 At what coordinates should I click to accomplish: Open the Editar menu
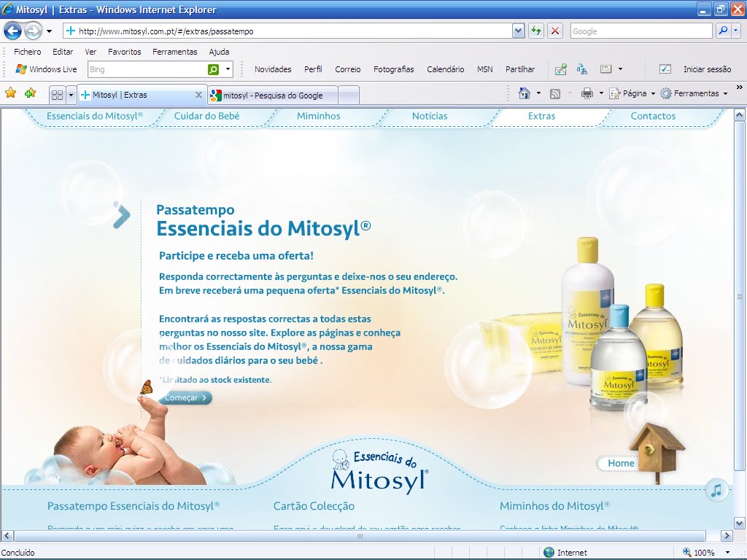(63, 52)
